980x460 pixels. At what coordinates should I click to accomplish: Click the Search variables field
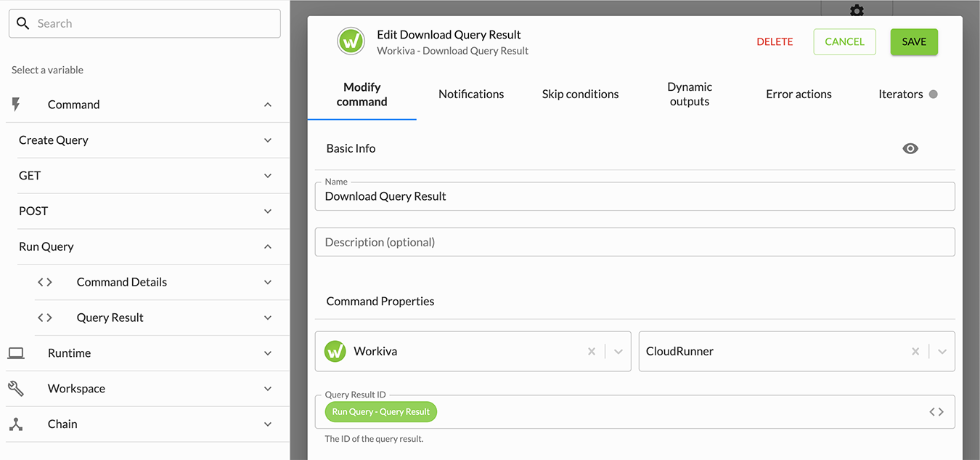coord(144,23)
